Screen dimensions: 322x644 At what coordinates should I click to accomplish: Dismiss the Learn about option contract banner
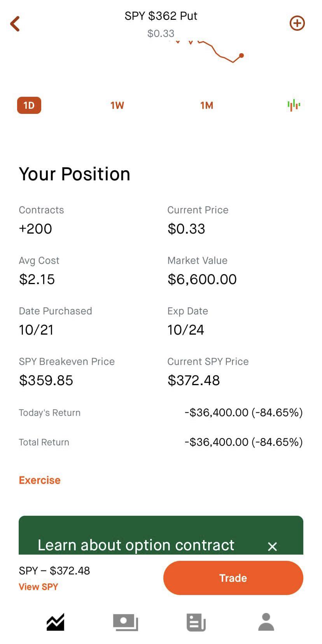click(272, 546)
